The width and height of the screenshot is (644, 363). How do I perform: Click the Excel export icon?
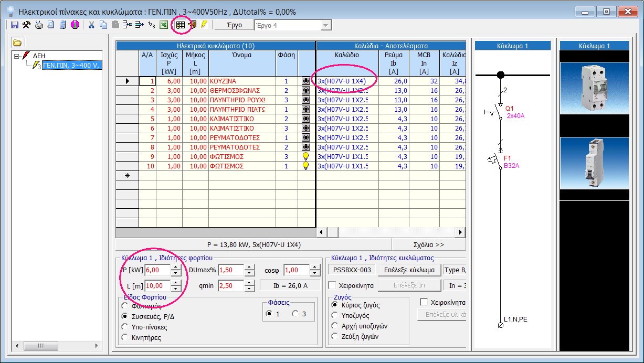coord(164,25)
